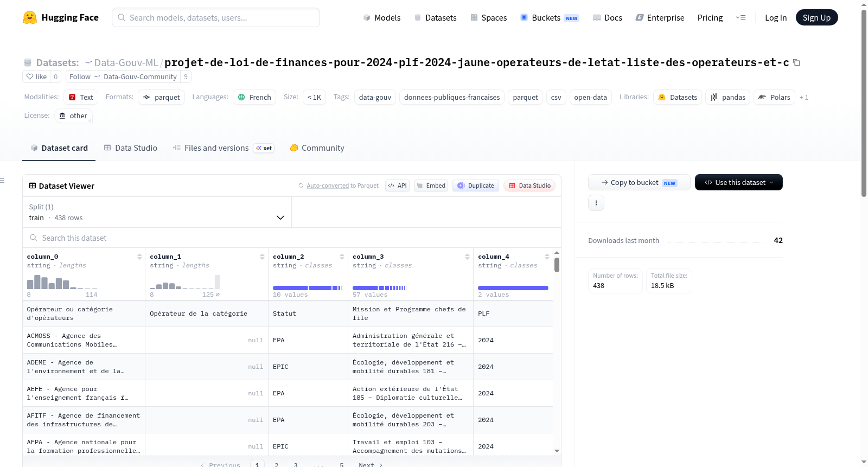
Task: Click the pandas library tag
Action: pos(727,97)
